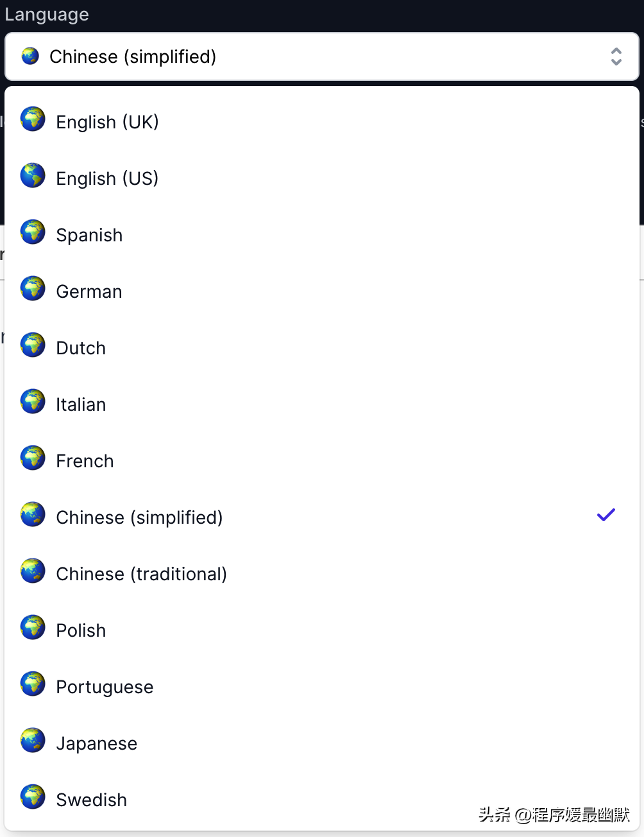Click the globe icon next to Japanese
Screen dimensions: 644x837
pyautogui.click(x=33, y=741)
